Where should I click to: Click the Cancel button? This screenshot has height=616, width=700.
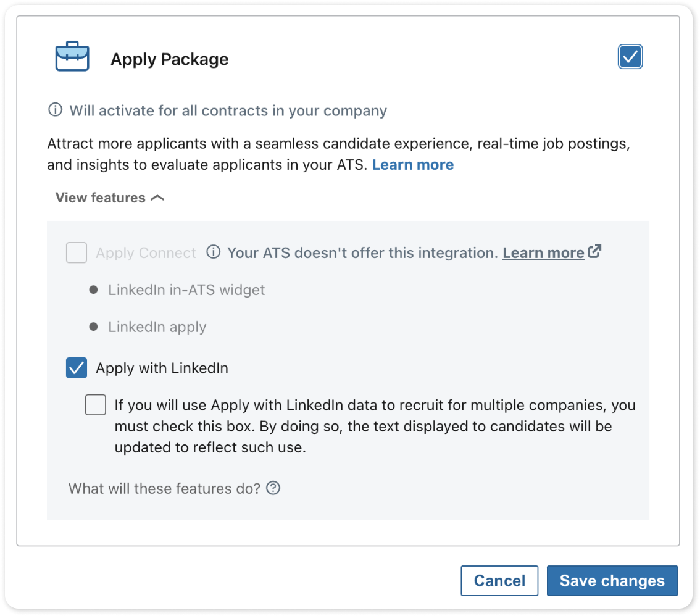pos(499,581)
